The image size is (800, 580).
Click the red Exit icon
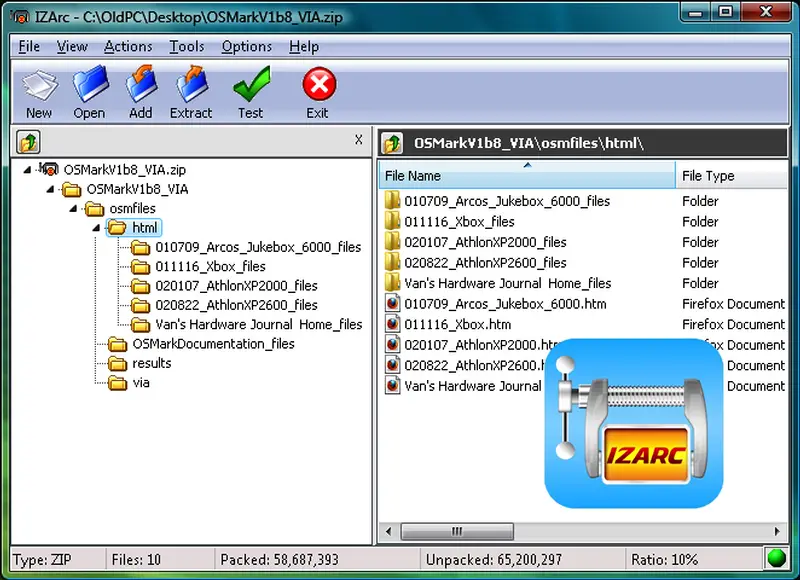(319, 84)
